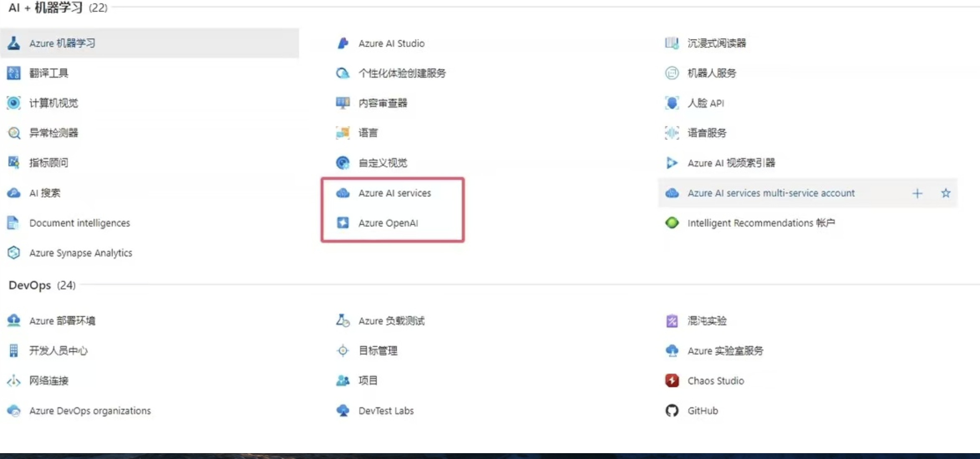
Task: Open Azure Synapse Analytics link
Action: (81, 253)
